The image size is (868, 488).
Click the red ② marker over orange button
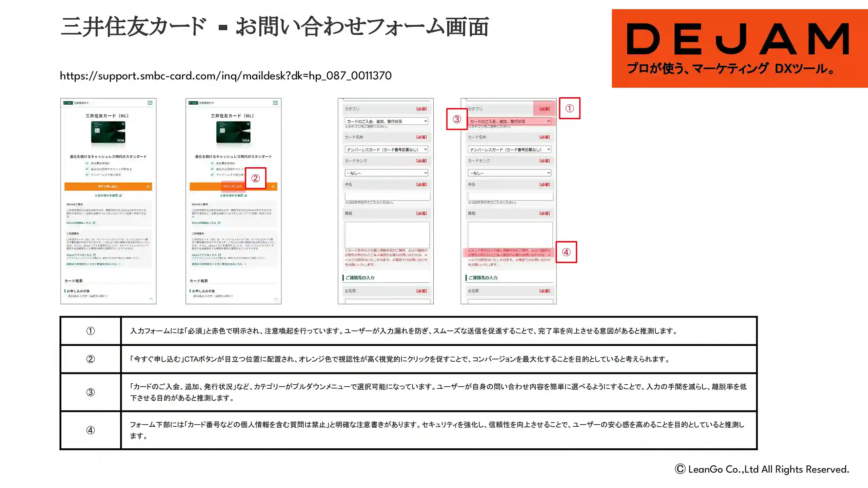(255, 178)
